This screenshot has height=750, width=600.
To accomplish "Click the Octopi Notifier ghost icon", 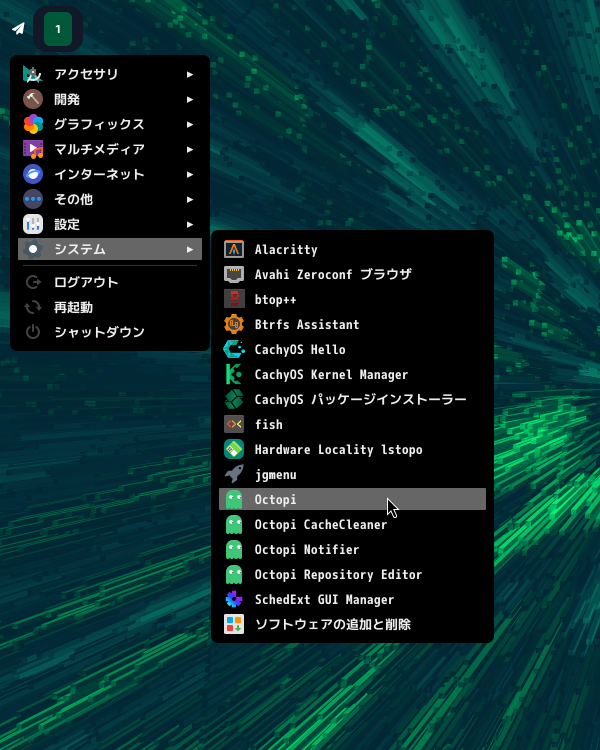I will coord(234,549).
